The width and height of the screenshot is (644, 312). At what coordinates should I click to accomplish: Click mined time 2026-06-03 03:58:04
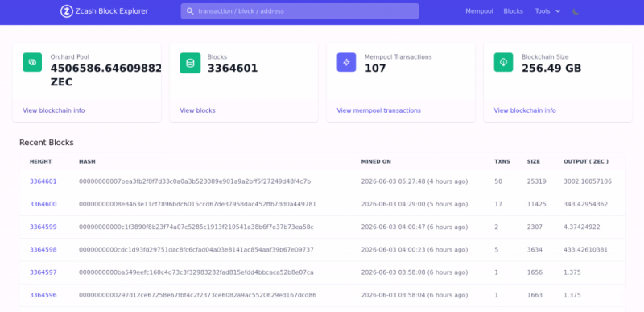[x=415, y=295]
